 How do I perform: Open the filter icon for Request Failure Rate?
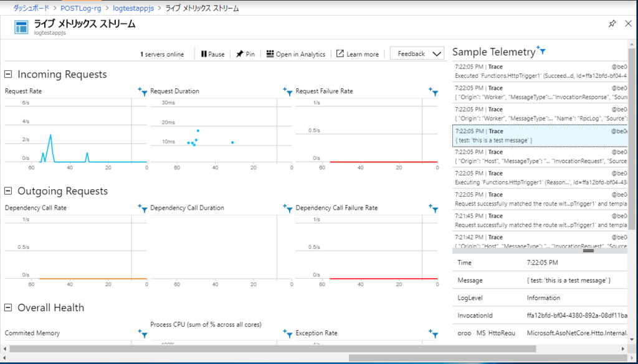pos(434,92)
